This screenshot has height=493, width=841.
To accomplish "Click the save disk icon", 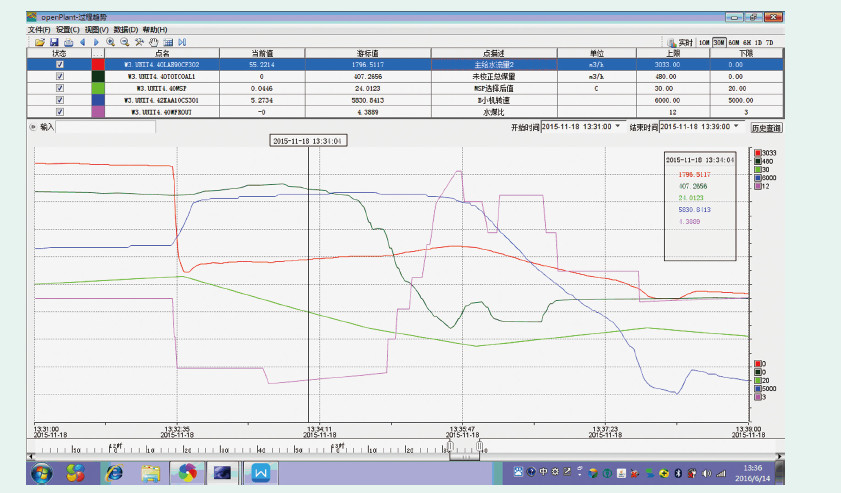I will [x=54, y=42].
